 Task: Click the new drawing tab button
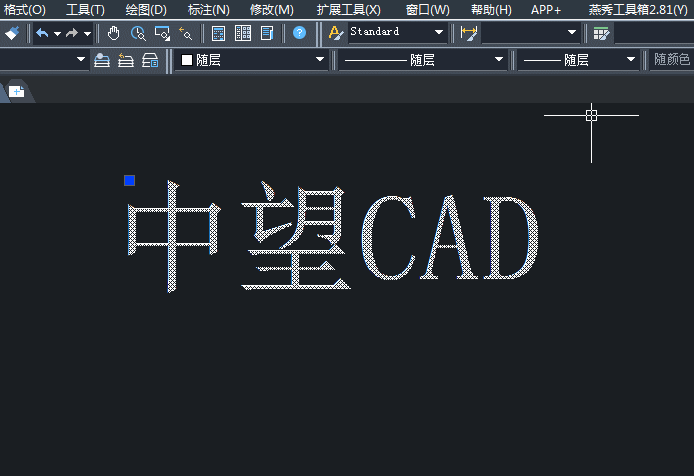point(17,92)
